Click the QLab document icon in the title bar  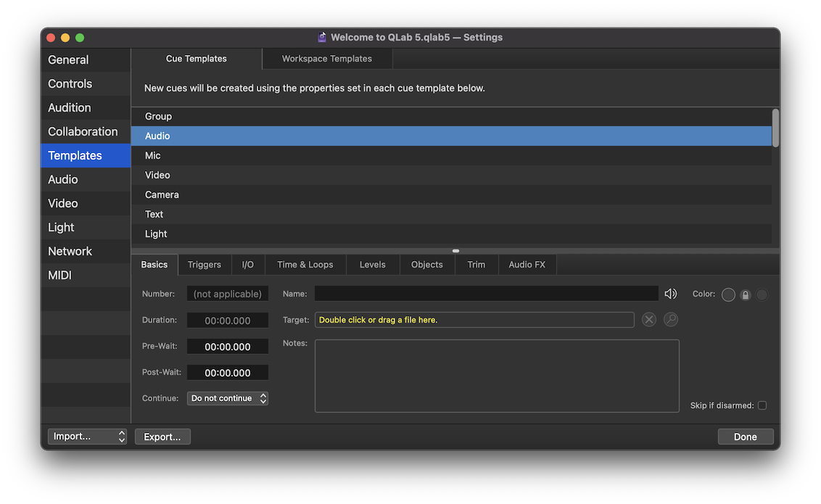(321, 36)
